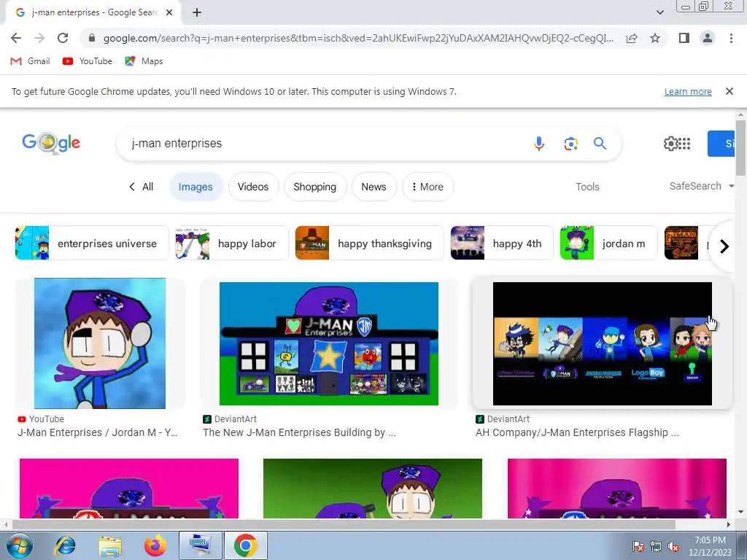Open the on-screen keyboard taskbar app

(x=200, y=545)
